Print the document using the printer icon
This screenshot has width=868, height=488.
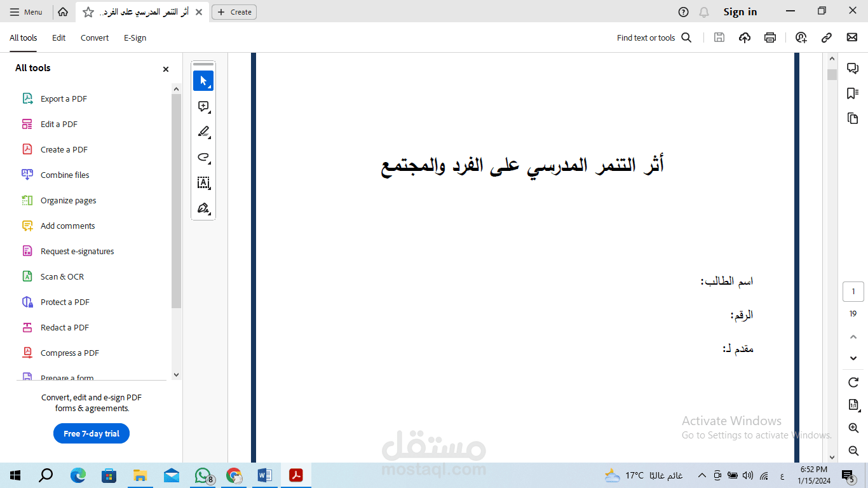pyautogui.click(x=770, y=37)
